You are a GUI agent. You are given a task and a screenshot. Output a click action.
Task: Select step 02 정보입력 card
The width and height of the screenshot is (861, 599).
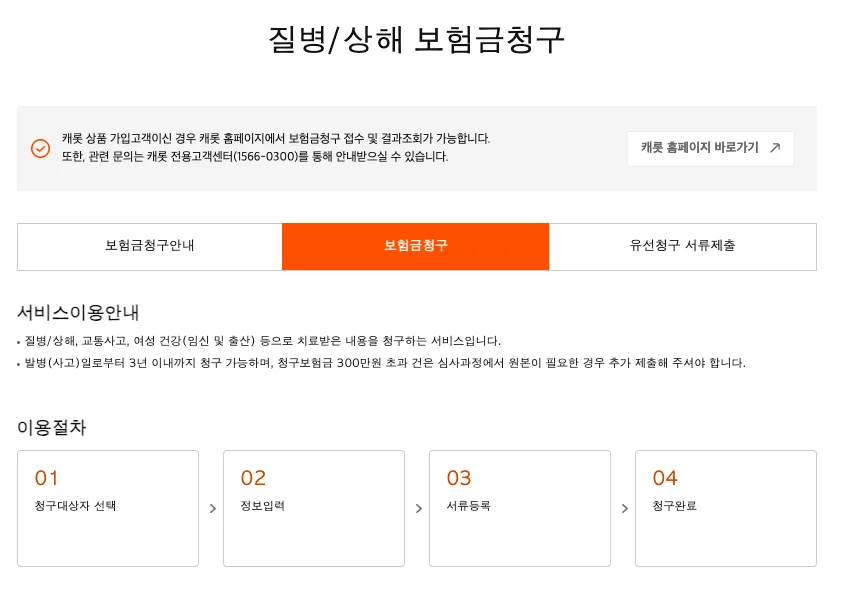click(314, 508)
